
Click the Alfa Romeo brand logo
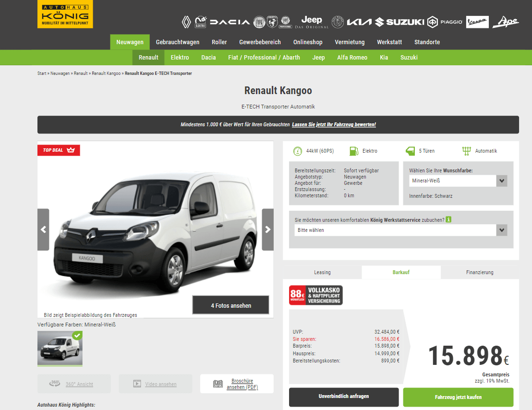tap(338, 22)
